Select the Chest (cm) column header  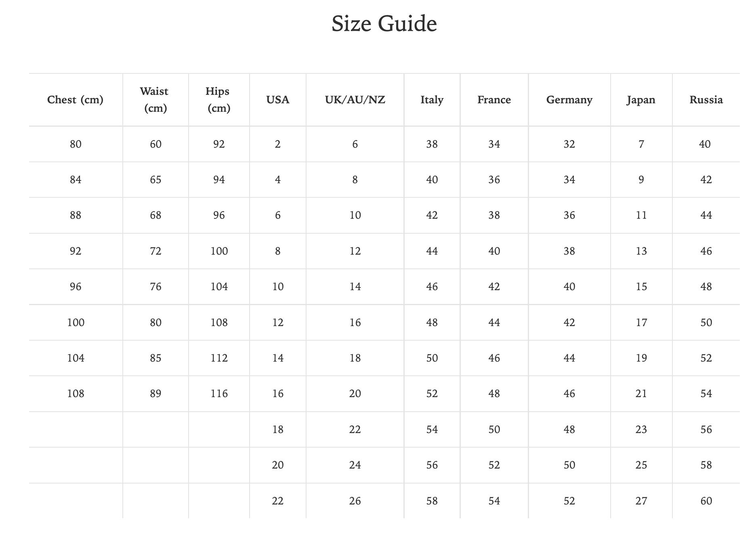pyautogui.click(x=76, y=100)
